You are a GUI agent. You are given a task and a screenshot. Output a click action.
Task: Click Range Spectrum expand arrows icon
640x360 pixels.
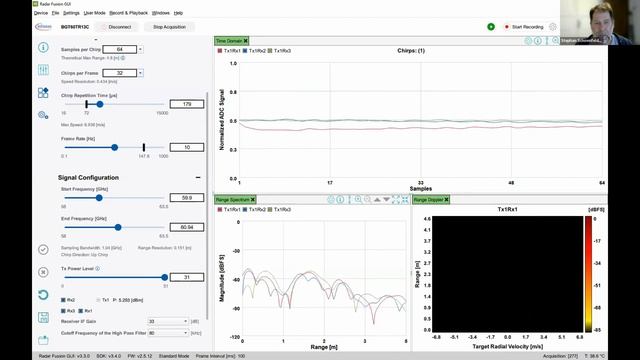(396, 200)
